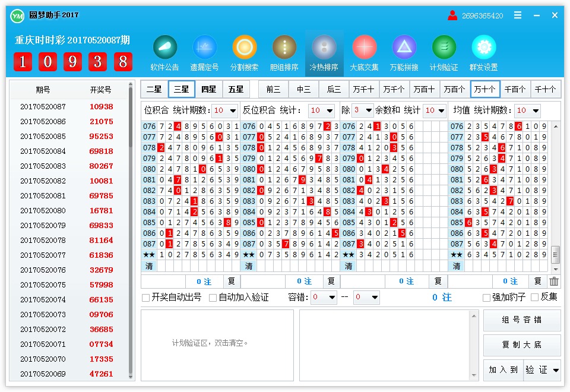Select the 遗漏定号 tool

tap(204, 53)
